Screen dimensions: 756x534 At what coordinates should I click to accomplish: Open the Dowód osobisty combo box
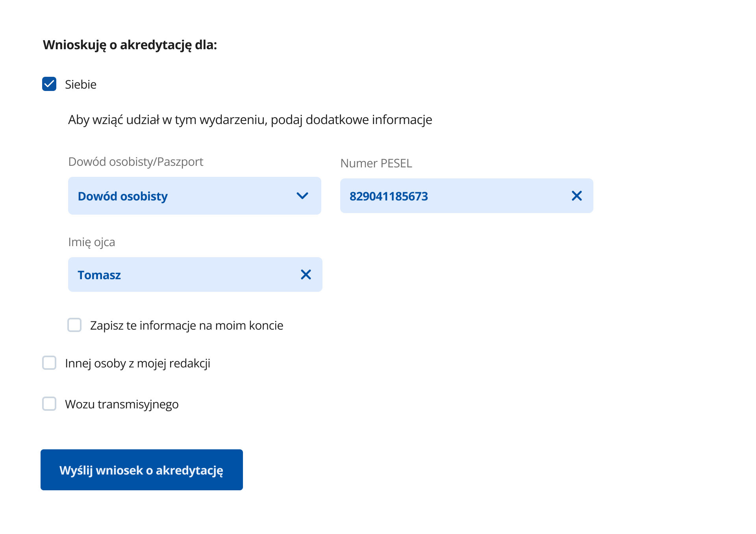click(x=185, y=196)
